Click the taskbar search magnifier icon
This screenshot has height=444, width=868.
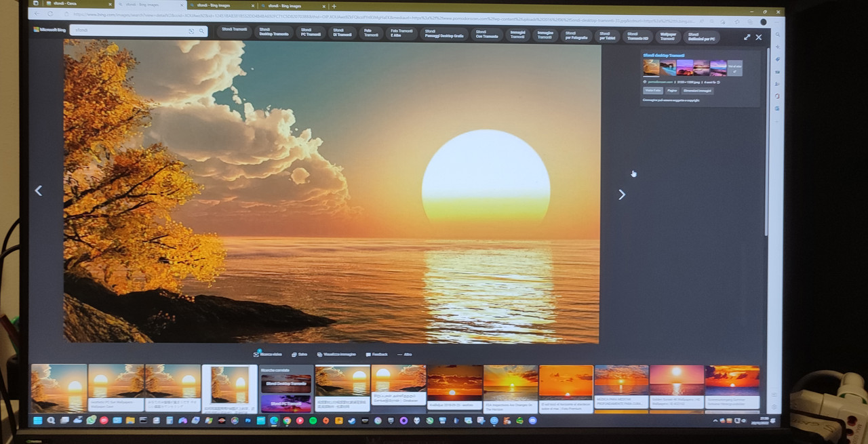tap(51, 420)
